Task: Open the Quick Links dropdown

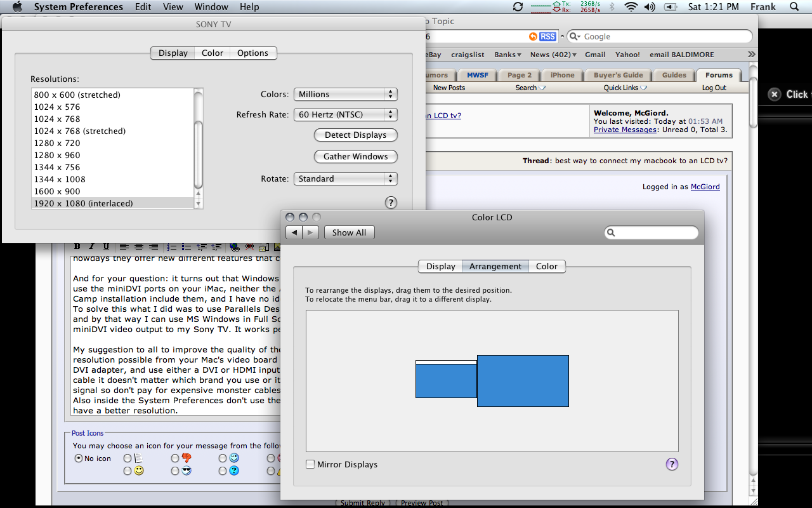Action: click(x=625, y=88)
